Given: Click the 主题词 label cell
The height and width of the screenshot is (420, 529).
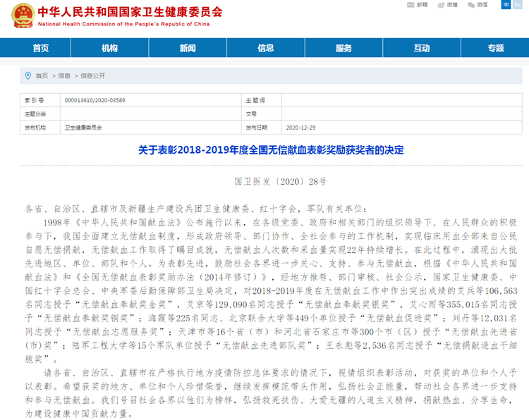Looking at the screenshot, I should pyautogui.click(x=262, y=100).
